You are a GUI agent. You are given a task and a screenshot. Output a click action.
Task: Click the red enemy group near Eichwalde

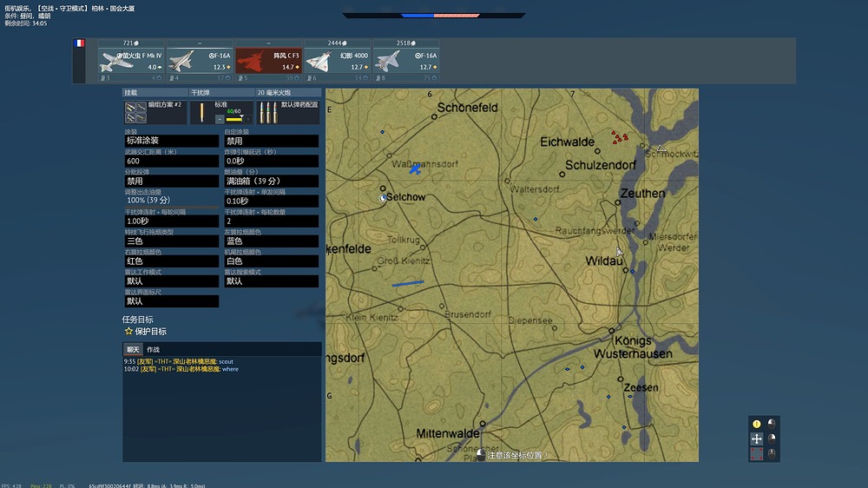[x=618, y=136]
